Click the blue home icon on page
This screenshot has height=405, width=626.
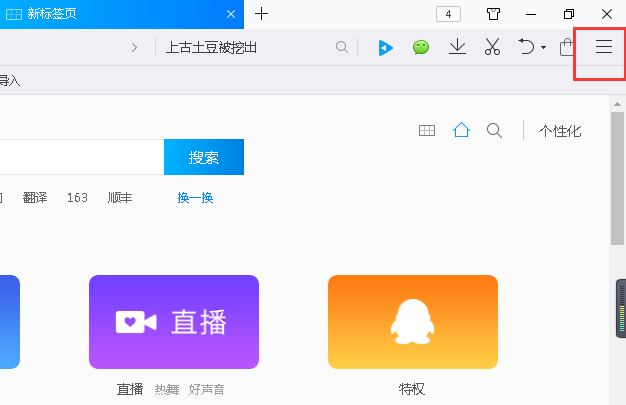(461, 130)
